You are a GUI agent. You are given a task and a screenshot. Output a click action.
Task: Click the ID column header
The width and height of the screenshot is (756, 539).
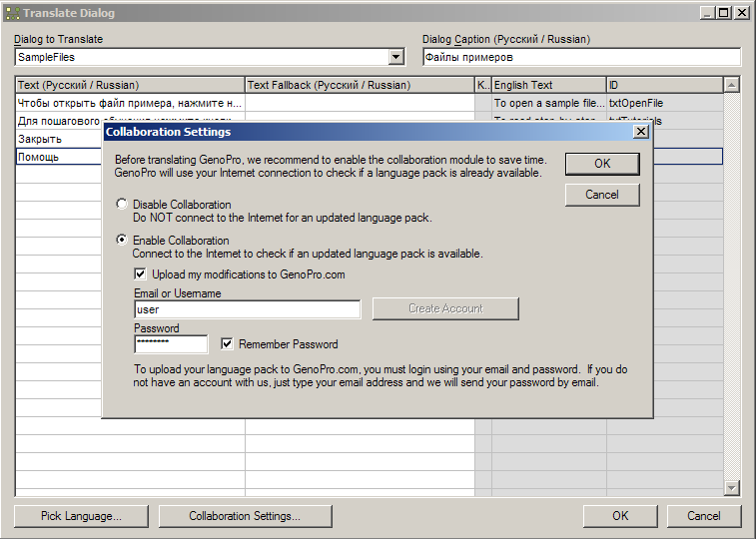coord(664,85)
